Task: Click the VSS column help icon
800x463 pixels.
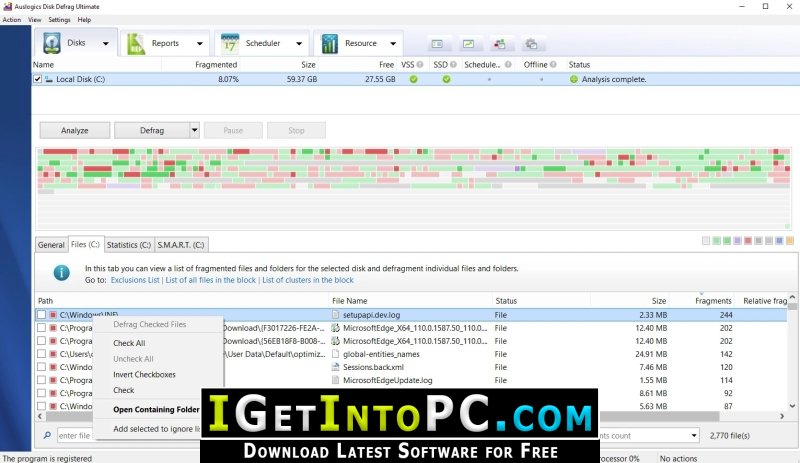Action: (x=420, y=65)
